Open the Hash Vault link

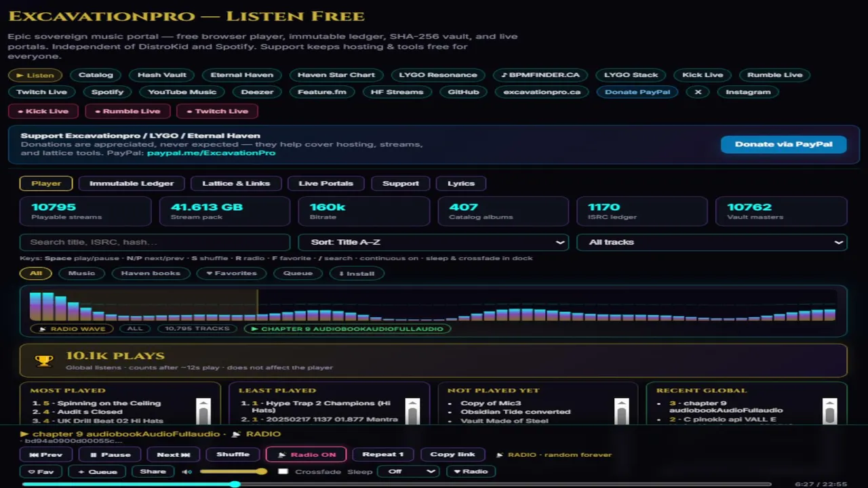point(162,75)
